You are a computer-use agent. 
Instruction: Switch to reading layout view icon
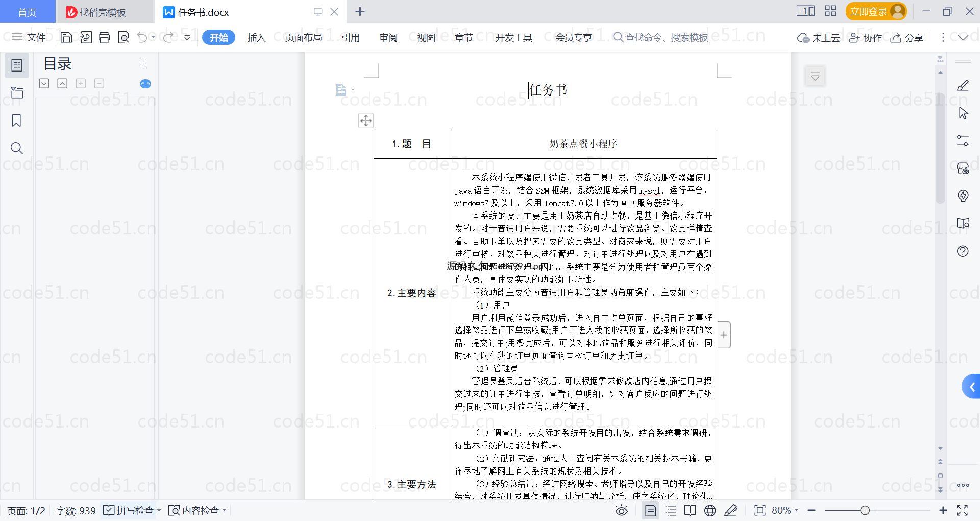coord(690,510)
